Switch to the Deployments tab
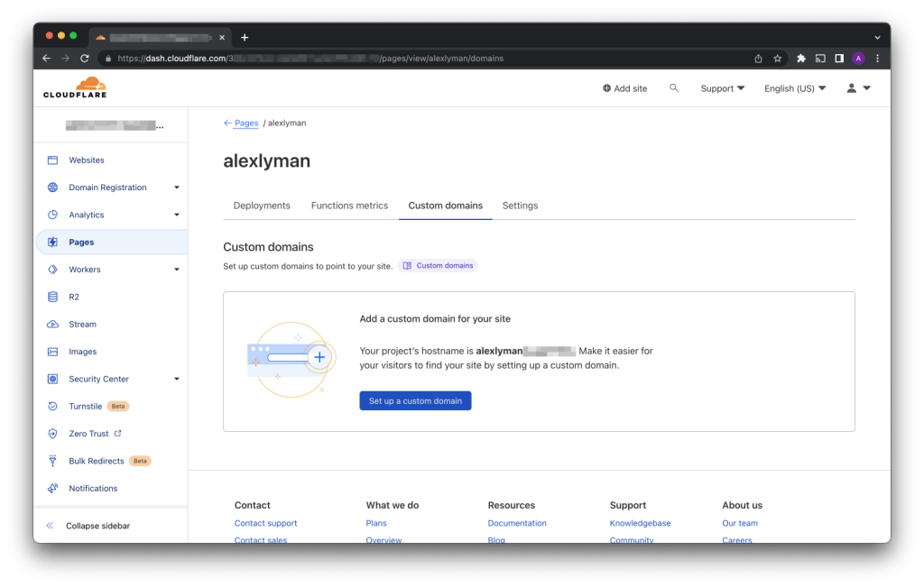The width and height of the screenshot is (924, 587). 262,206
